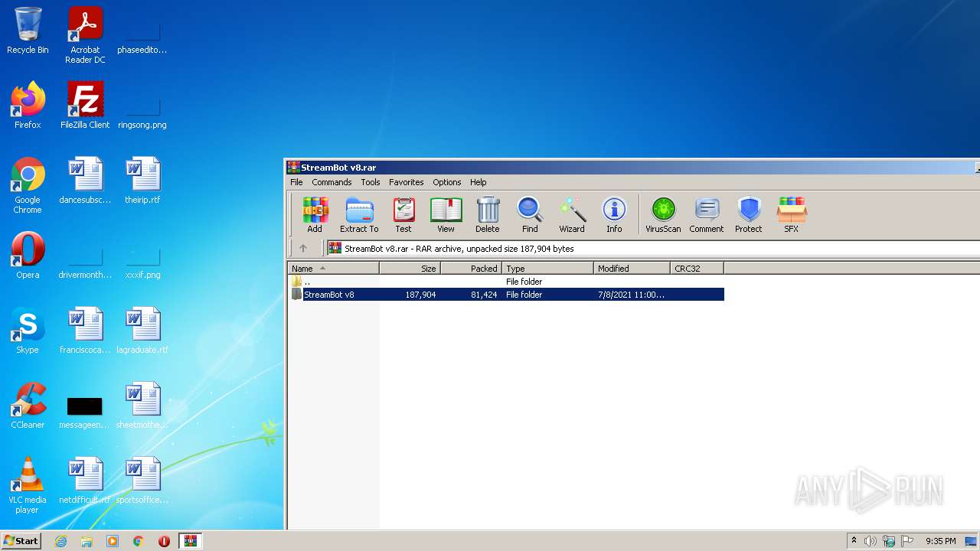980x551 pixels.
Task: Sort by the Size column header
Action: pyautogui.click(x=410, y=269)
